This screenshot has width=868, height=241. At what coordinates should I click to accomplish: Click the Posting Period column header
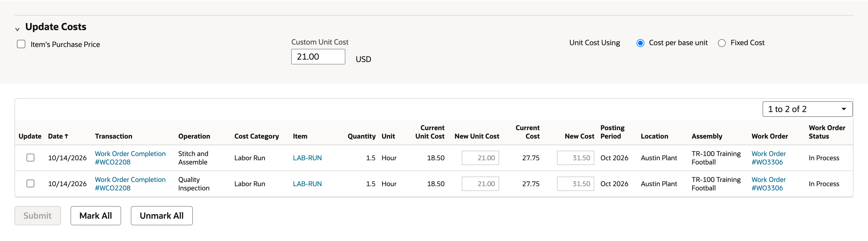(612, 132)
